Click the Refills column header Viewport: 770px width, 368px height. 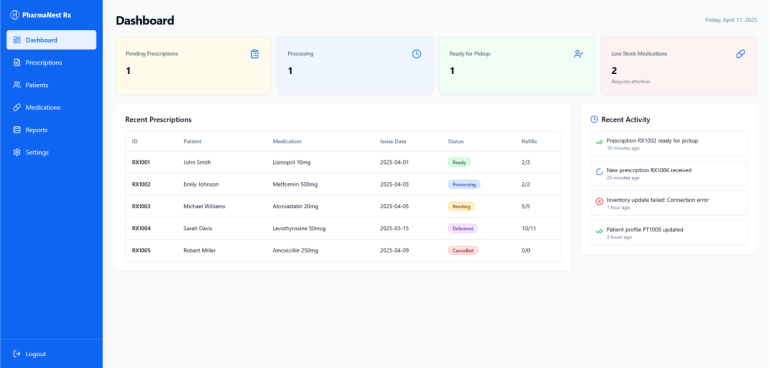[529, 142]
